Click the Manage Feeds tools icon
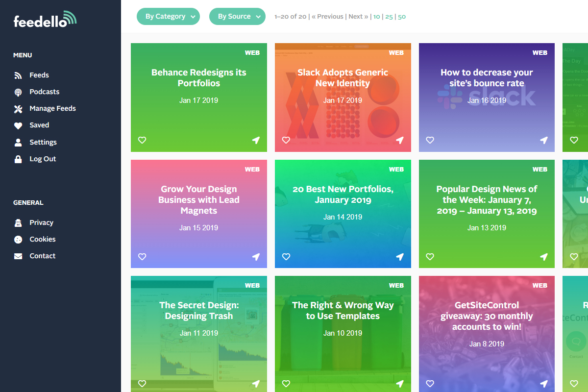The width and height of the screenshot is (588, 392). tap(18, 109)
